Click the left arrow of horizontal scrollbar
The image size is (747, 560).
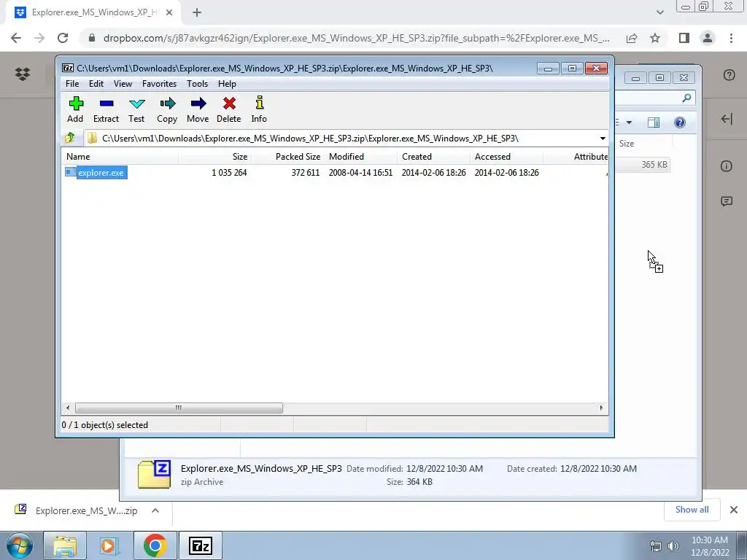point(68,408)
